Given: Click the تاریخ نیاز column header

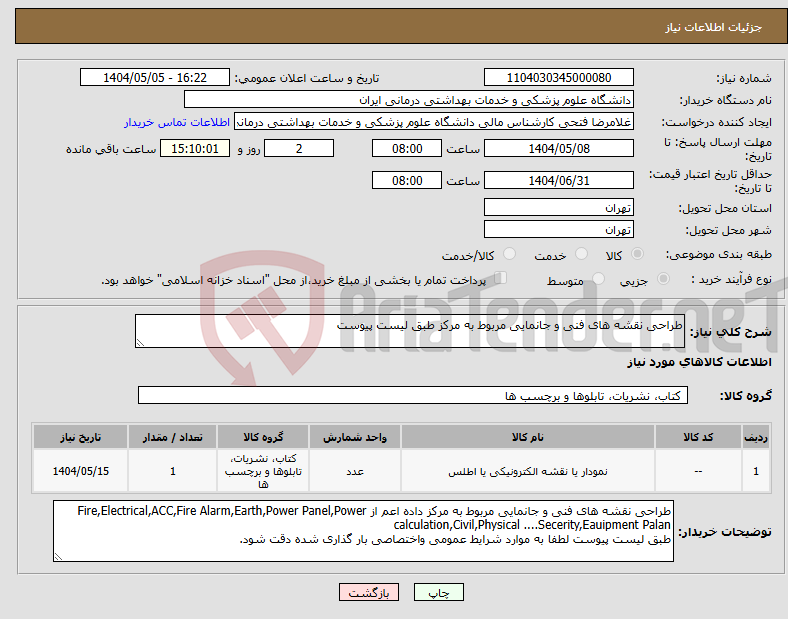Looking at the screenshot, I should pyautogui.click(x=80, y=437).
